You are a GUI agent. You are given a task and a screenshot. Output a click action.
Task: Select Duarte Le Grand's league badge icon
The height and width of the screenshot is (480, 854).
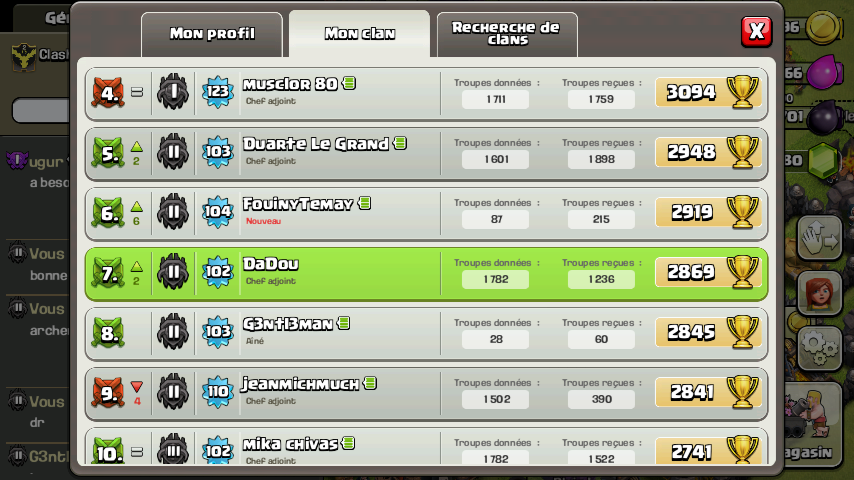coord(173,151)
